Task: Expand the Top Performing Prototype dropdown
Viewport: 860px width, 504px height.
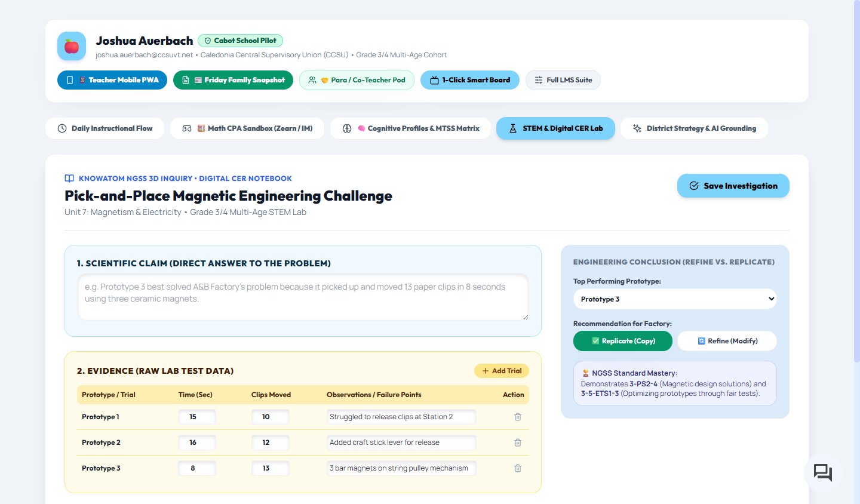Action: [675, 299]
